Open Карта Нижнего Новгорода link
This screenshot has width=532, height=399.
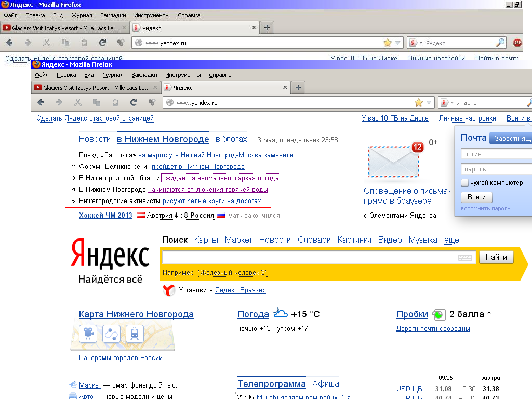tap(136, 314)
